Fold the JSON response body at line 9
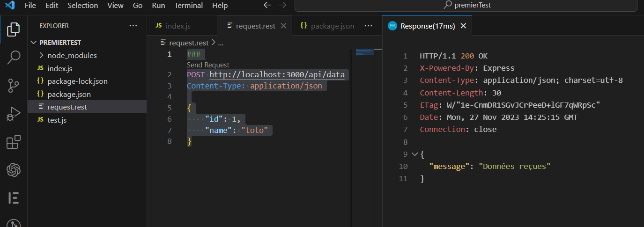 click(x=414, y=154)
